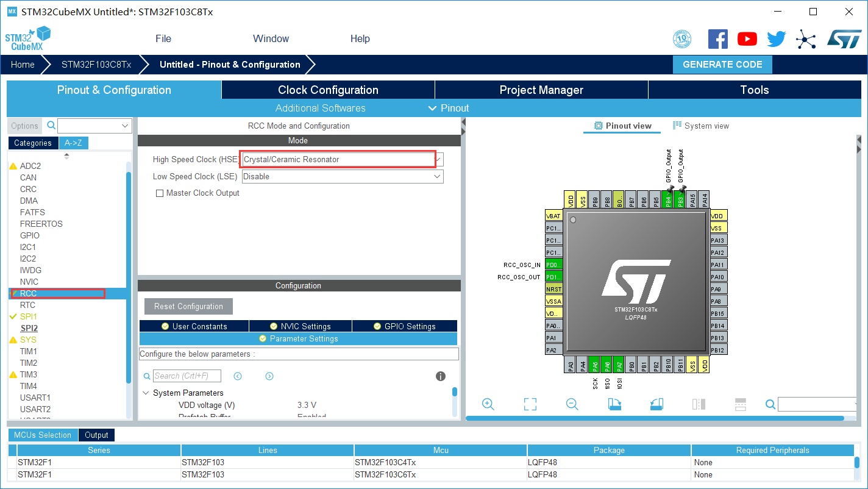Zoom out of the chip pinout
The height and width of the screenshot is (489, 868).
point(572,404)
